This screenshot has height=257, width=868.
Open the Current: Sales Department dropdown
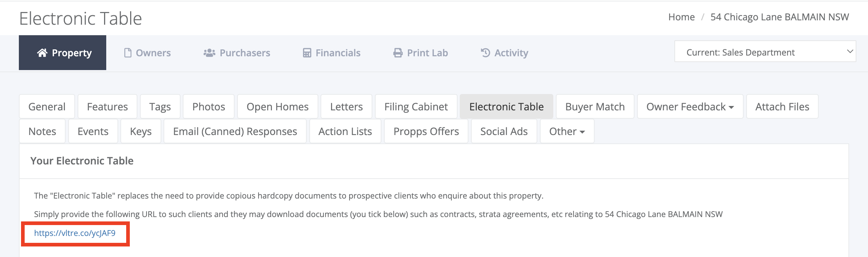(x=765, y=52)
